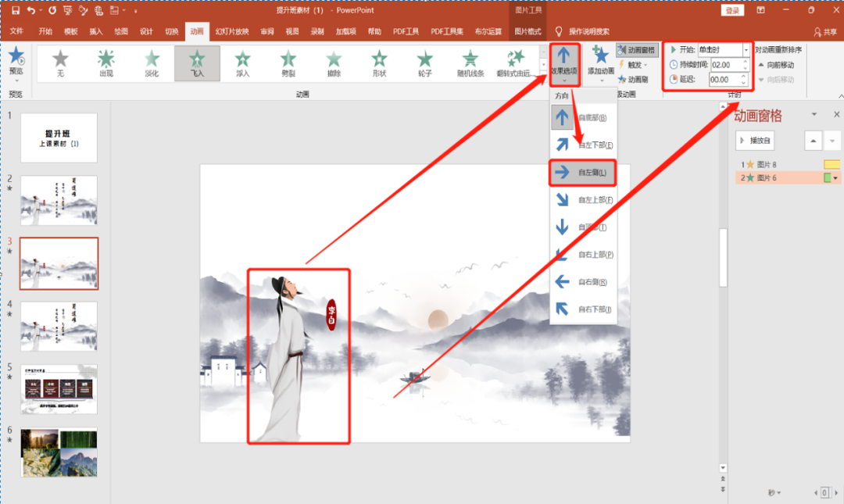
Task: Move animation up with pane up-arrow button
Action: pos(813,141)
